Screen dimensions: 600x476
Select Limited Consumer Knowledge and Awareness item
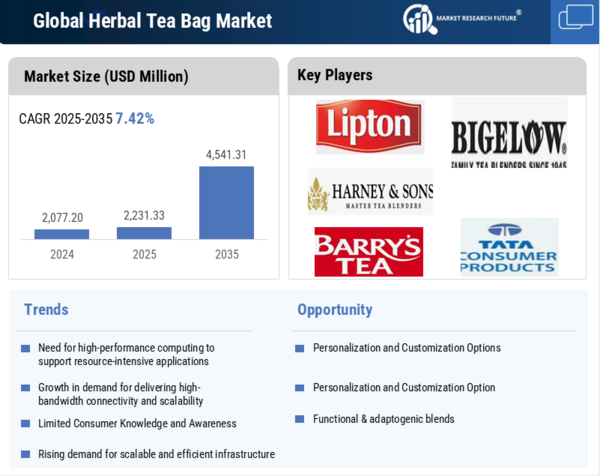137,424
